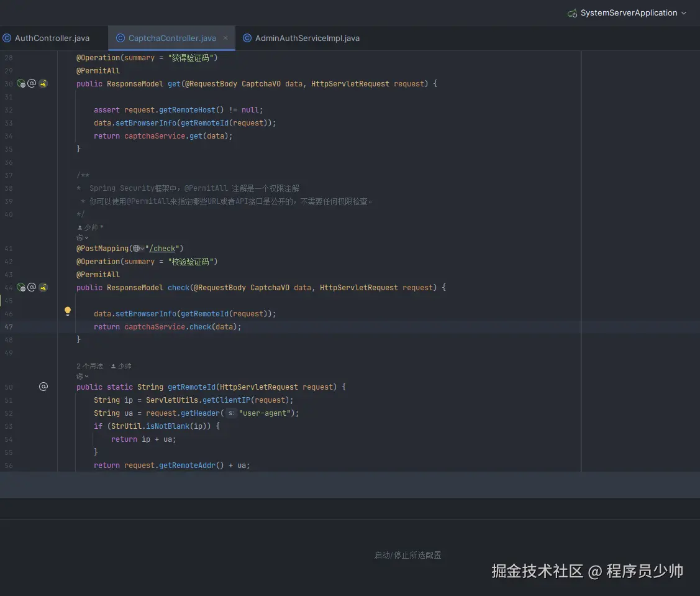This screenshot has width=700, height=596.
Task: Click the SystemServerApplication run configuration icon
Action: coord(572,13)
